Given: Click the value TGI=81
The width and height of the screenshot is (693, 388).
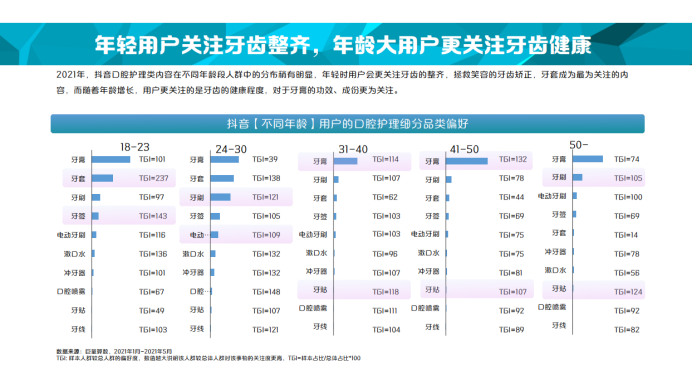Looking at the screenshot, I should pyautogui.click(x=510, y=273).
